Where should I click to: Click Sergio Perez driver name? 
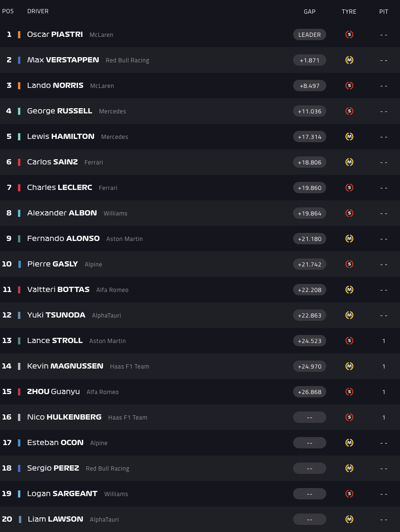[x=52, y=468]
